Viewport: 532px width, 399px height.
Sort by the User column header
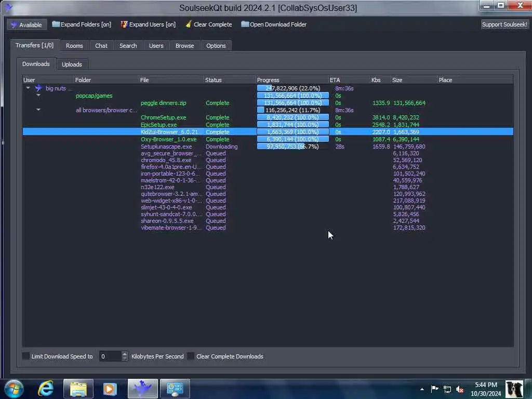click(48, 80)
